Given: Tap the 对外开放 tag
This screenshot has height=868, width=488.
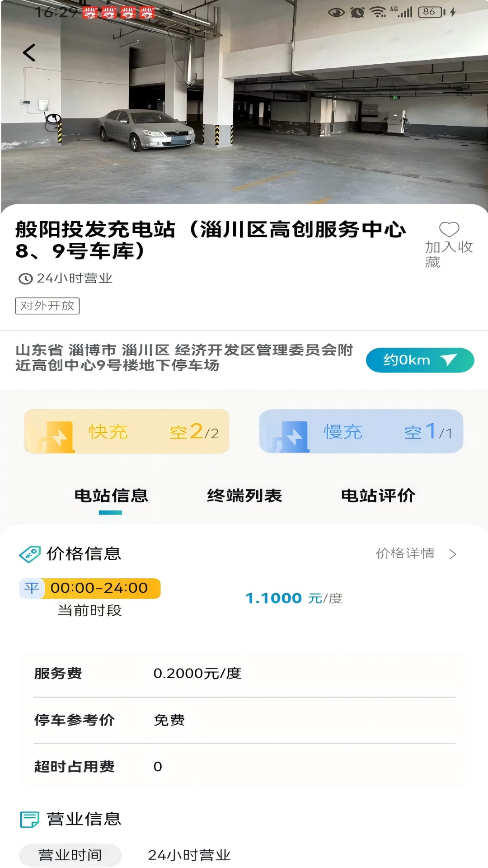Looking at the screenshot, I should click(x=47, y=306).
